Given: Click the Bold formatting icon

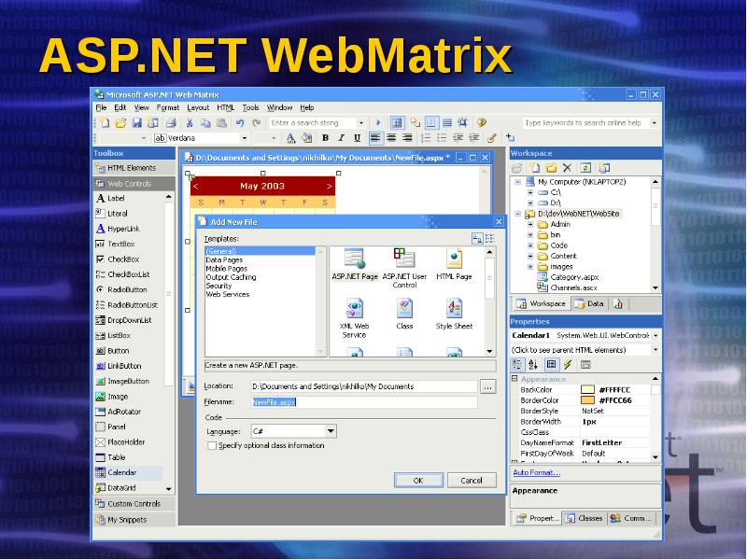Looking at the screenshot, I should pos(325,138).
